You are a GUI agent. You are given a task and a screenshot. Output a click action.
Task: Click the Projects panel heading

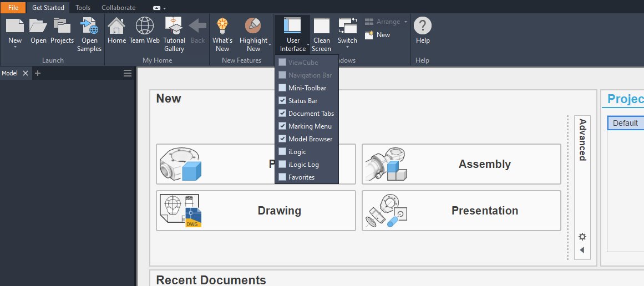tap(626, 99)
